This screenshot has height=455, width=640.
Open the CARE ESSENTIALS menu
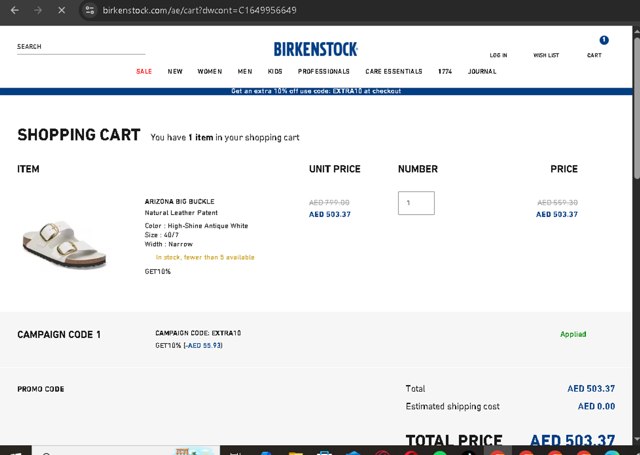coord(393,71)
